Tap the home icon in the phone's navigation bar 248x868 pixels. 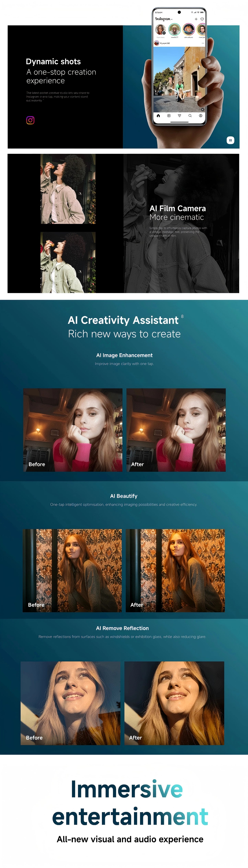pos(158,116)
